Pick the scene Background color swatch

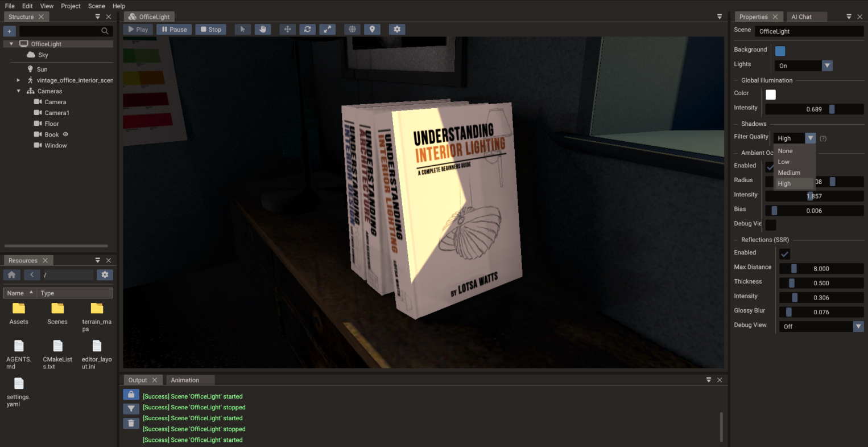[780, 51]
